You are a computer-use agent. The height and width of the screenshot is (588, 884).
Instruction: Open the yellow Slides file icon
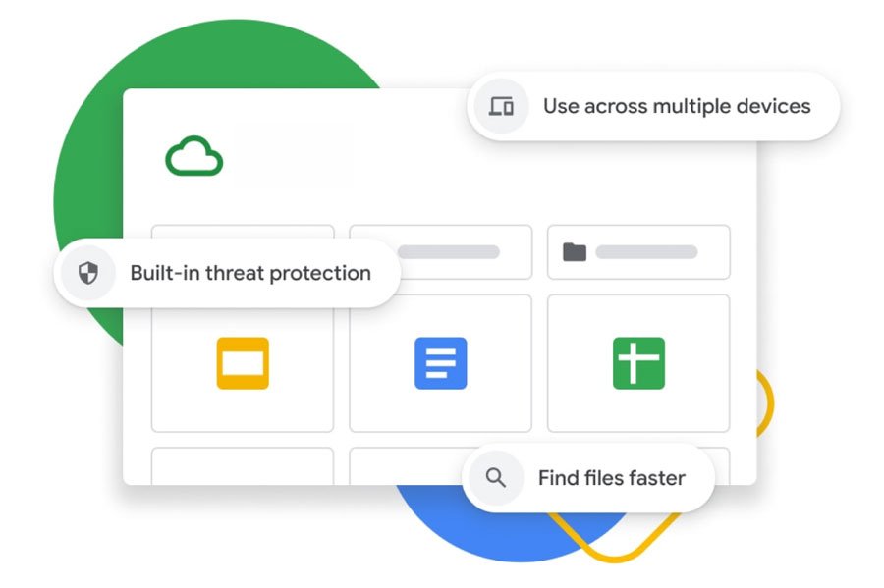pos(243,363)
